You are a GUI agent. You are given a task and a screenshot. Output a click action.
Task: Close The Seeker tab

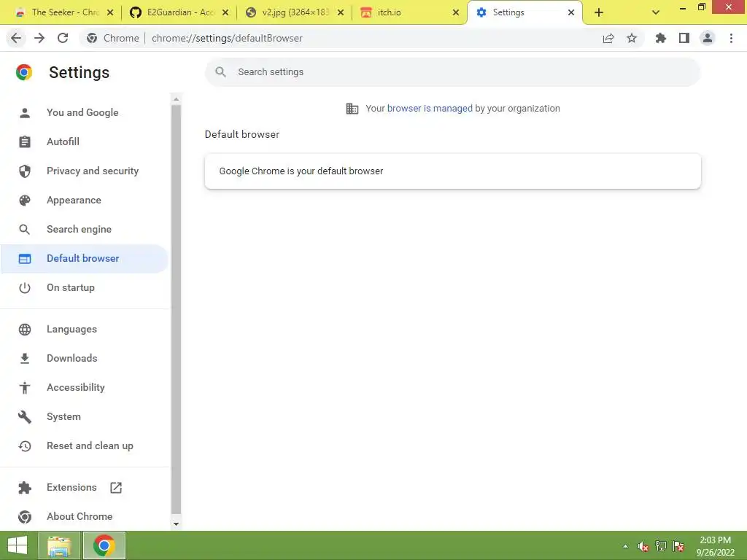(110, 12)
